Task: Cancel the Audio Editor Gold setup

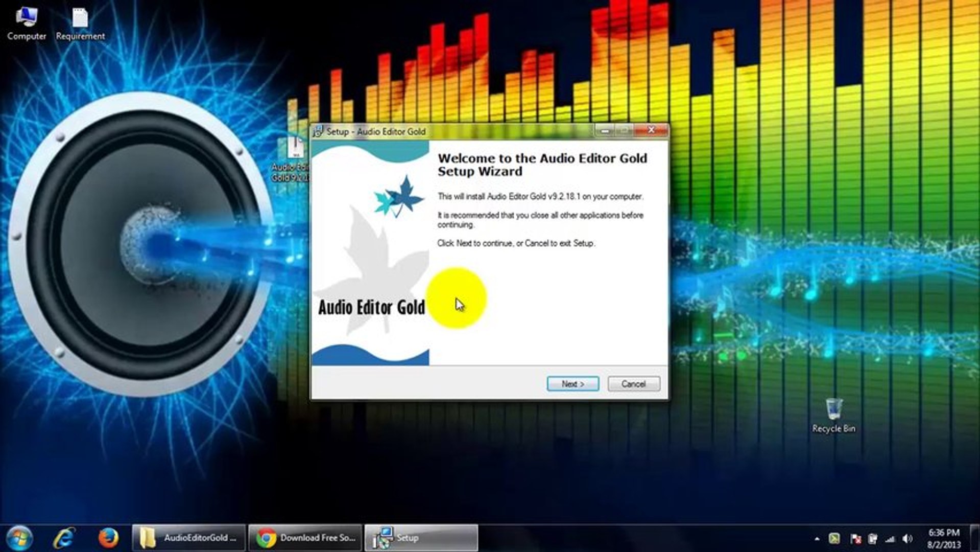Action: pos(634,384)
